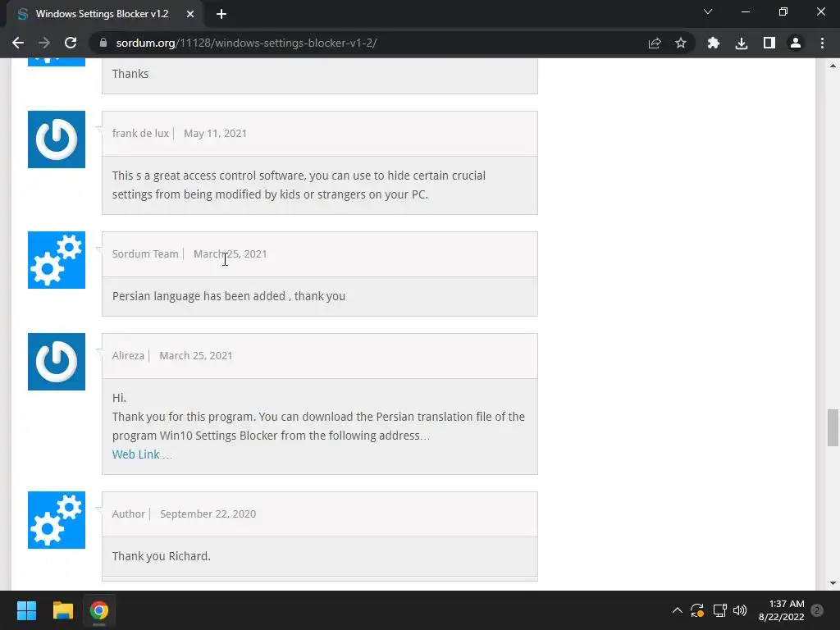Reload the current page

pos(71,43)
